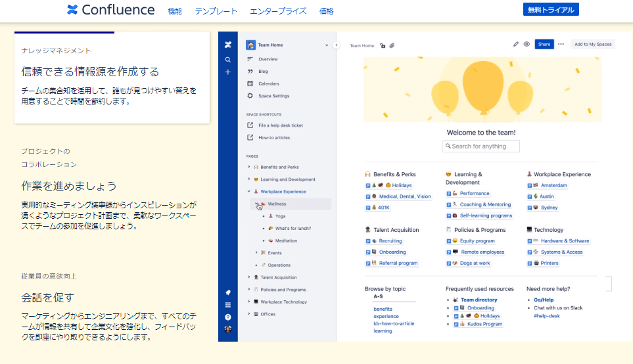Open the Holidays link under Benefits & Perks
Screen dimensions: 633x364
pyautogui.click(x=402, y=185)
